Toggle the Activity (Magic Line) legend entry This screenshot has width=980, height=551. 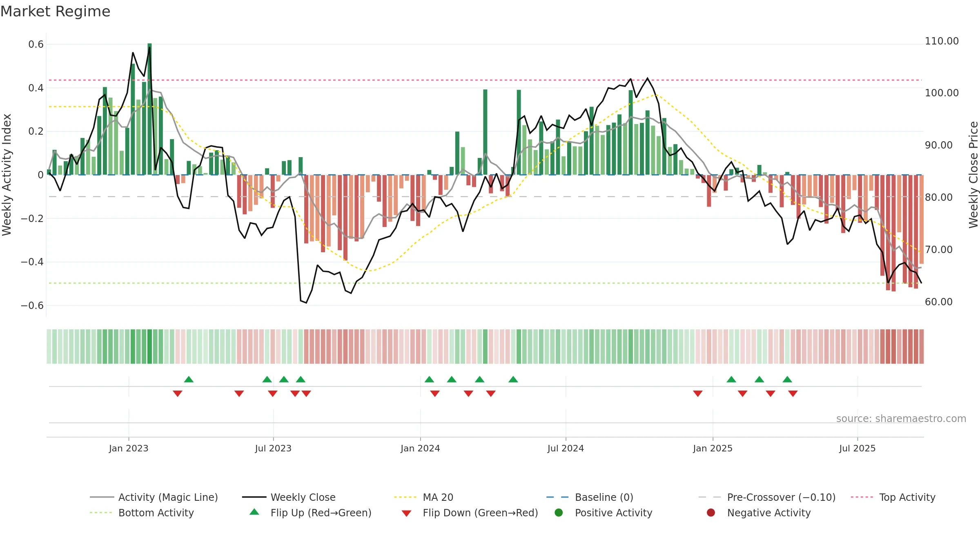pos(154,497)
